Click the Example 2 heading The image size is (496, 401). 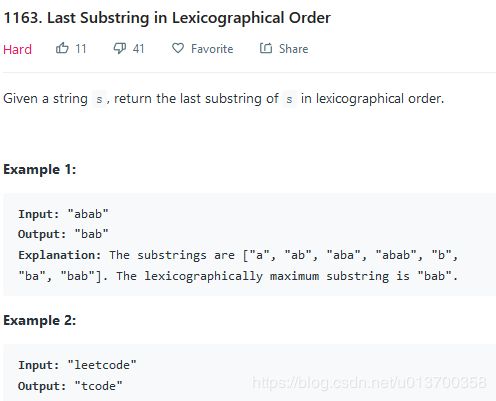pyautogui.click(x=40, y=320)
